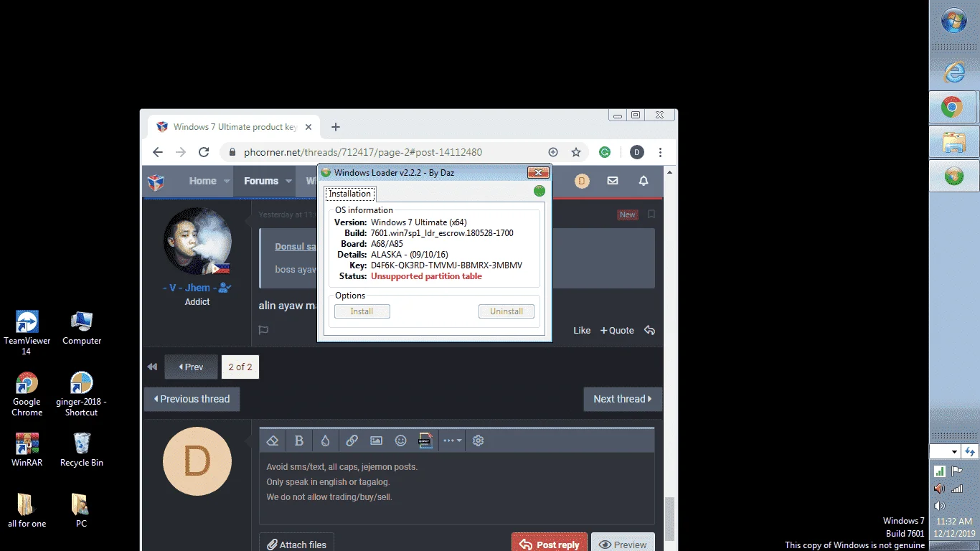Select the ginger-2018 Shortcut icon

coord(81,394)
